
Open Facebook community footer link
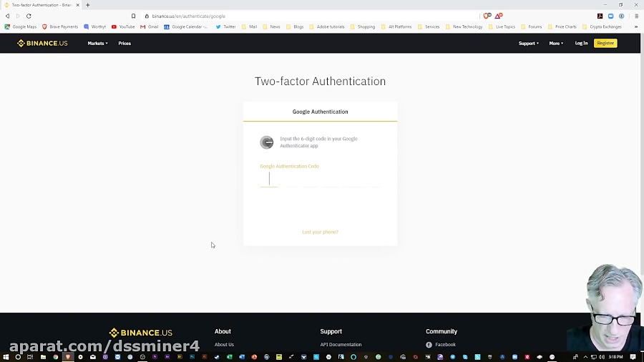coord(445,345)
